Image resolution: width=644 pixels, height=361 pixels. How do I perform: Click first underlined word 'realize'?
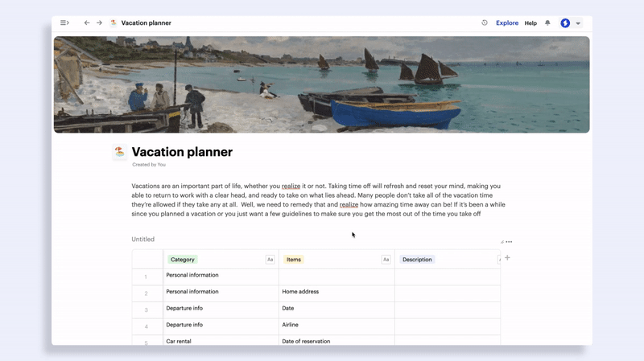click(291, 186)
